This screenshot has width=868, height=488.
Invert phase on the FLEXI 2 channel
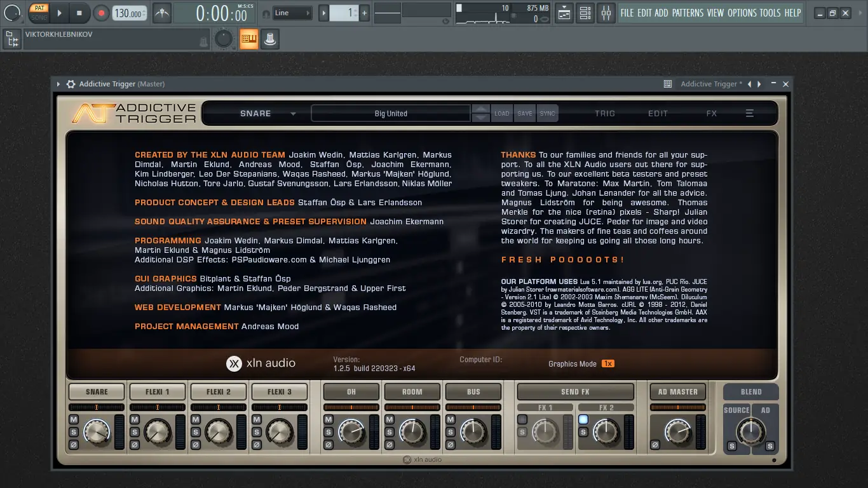(196, 444)
